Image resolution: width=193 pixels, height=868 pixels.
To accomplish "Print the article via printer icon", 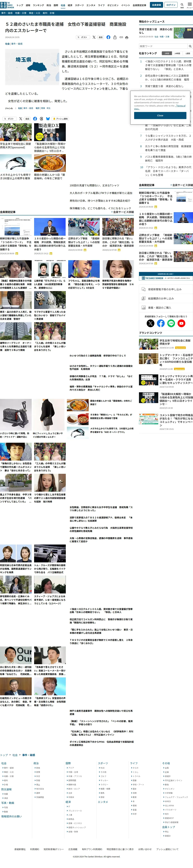I will click(126, 37).
